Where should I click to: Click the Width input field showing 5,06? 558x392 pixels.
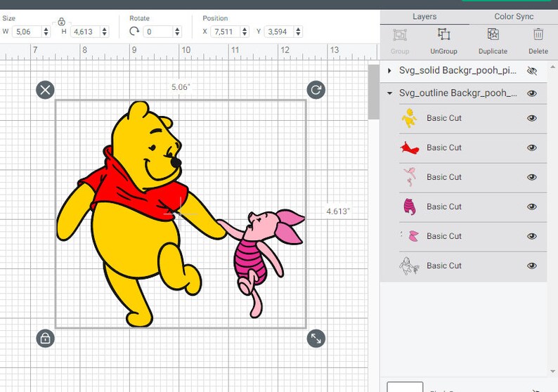point(27,32)
